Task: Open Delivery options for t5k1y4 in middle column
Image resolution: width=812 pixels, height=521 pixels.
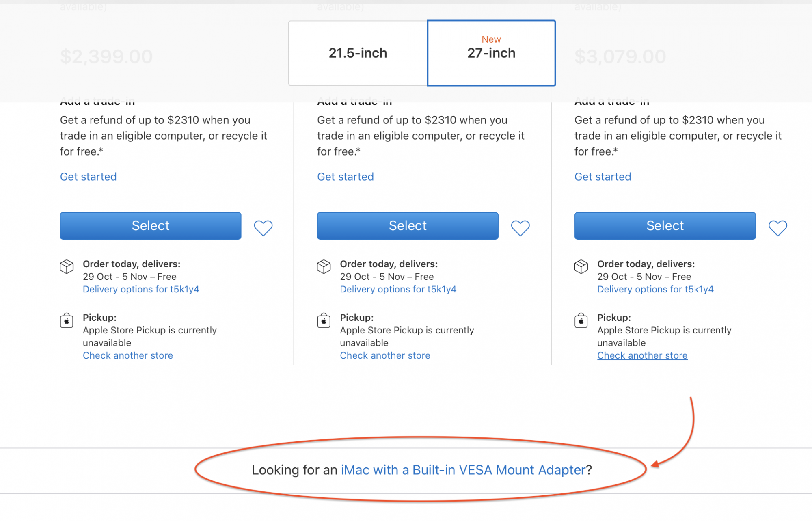Action: [398, 289]
